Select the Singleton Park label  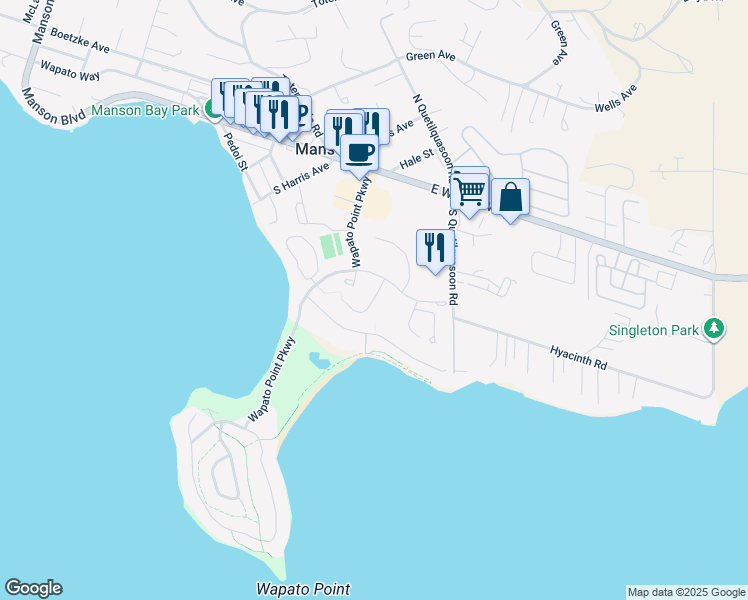coord(654,330)
